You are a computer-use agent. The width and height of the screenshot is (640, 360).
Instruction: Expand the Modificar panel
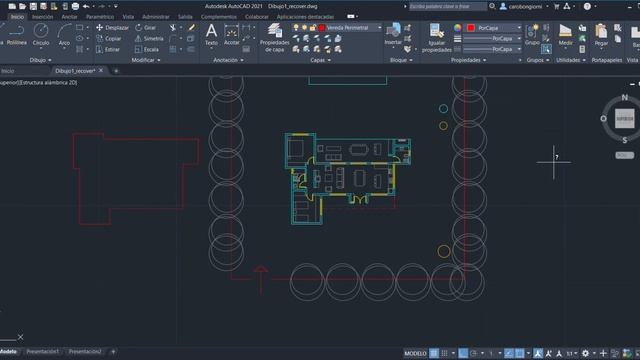point(146,60)
